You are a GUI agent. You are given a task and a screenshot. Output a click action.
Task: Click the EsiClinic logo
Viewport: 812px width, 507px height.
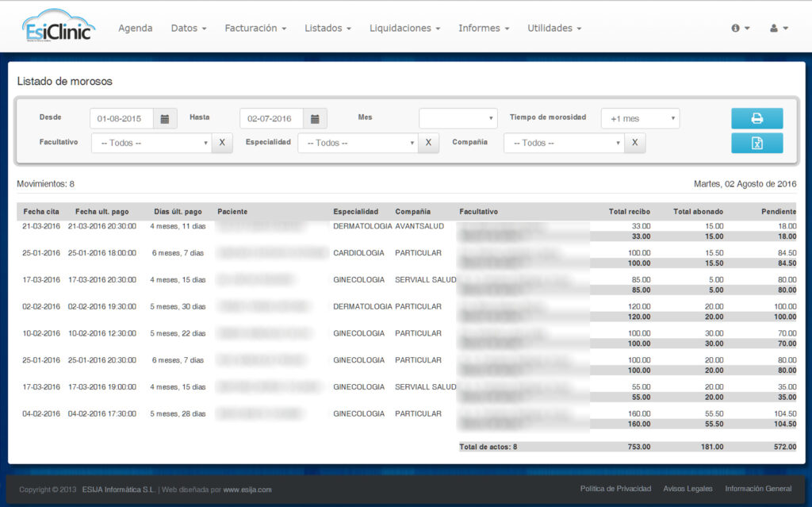point(59,26)
